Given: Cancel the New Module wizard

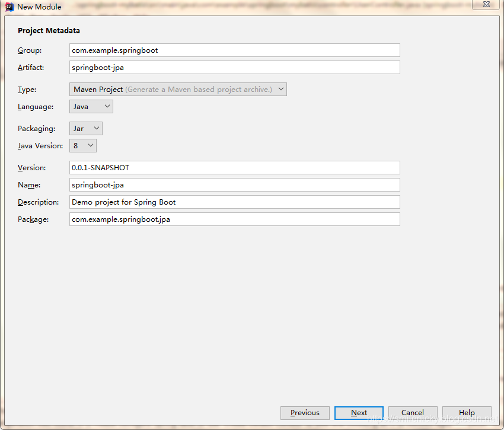Looking at the screenshot, I should pyautogui.click(x=413, y=413).
